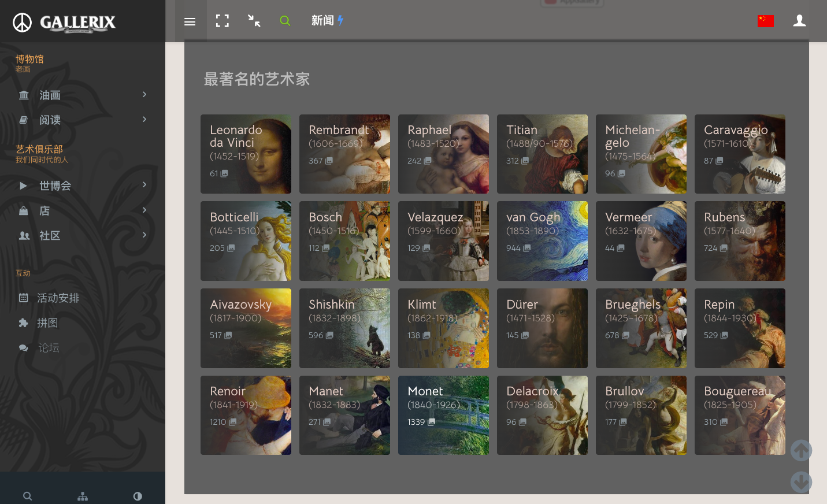Screen dimensions: 827x504
Task: Open the 新闻 news link
Action: 327,20
